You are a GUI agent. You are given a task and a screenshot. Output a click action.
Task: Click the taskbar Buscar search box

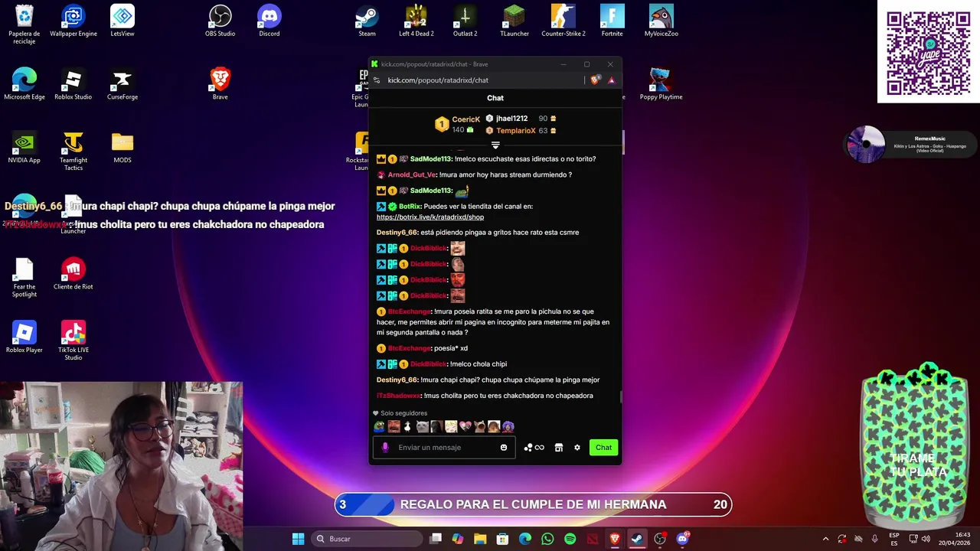367,539
